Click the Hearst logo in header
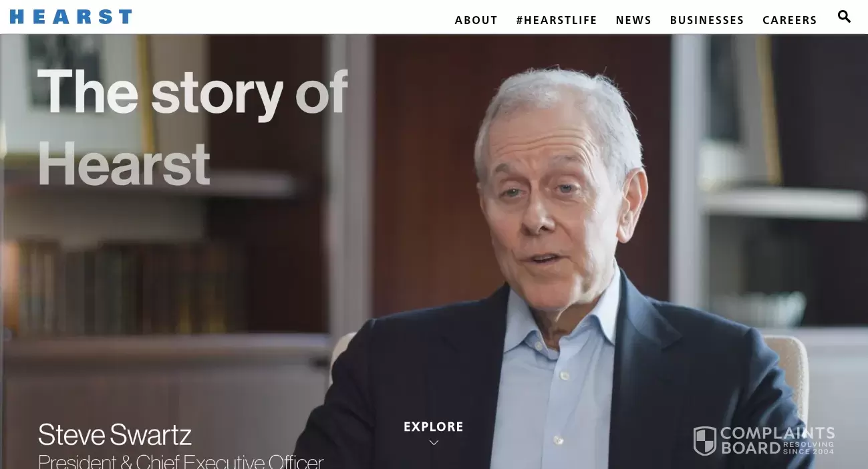The image size is (868, 469). pos(71,17)
